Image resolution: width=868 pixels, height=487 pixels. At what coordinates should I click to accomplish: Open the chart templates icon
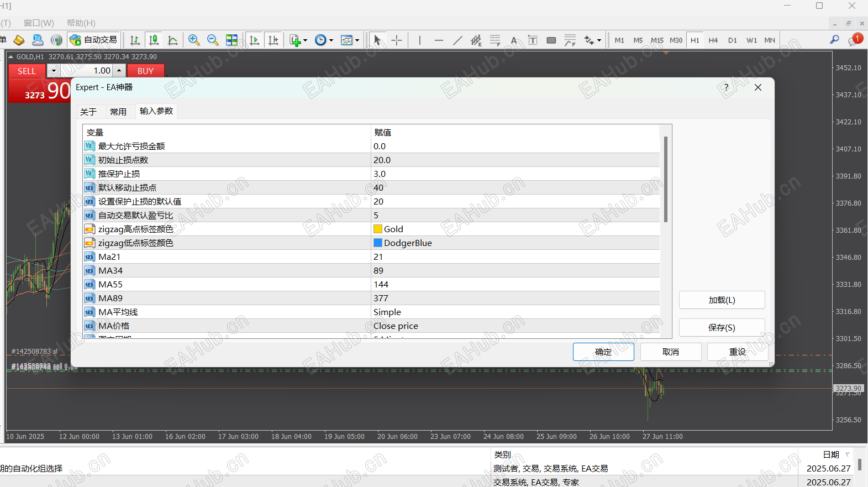click(346, 40)
